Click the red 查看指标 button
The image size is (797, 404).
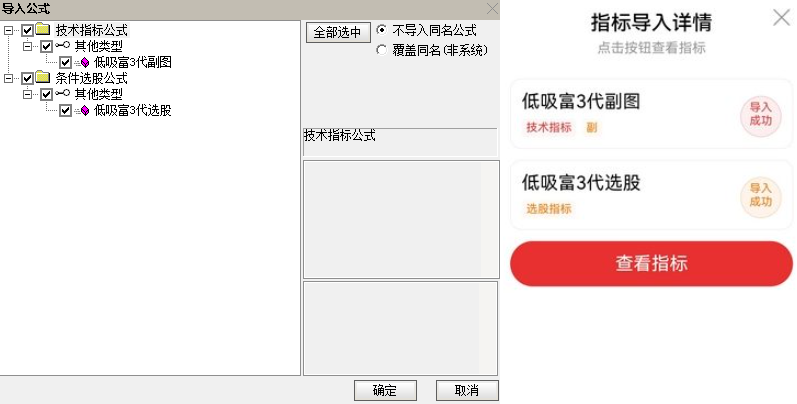point(651,263)
